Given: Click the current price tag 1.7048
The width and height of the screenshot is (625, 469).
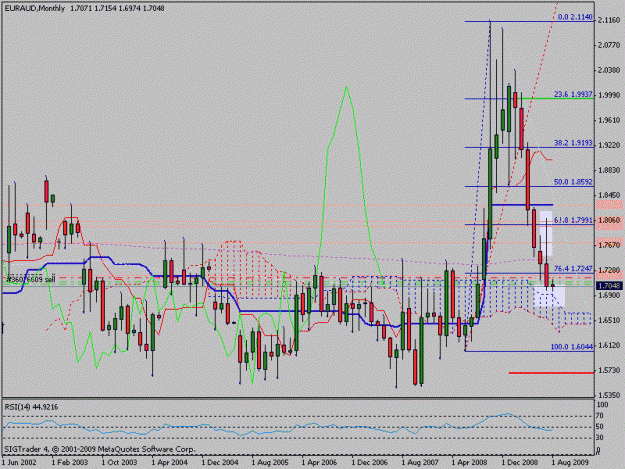Looking at the screenshot, I should click(609, 286).
